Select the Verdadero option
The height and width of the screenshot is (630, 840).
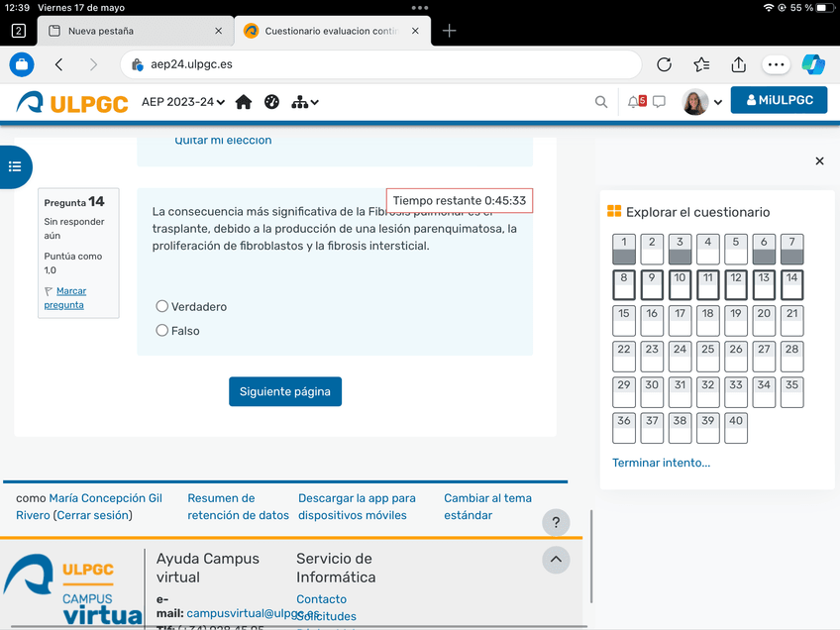pos(161,306)
